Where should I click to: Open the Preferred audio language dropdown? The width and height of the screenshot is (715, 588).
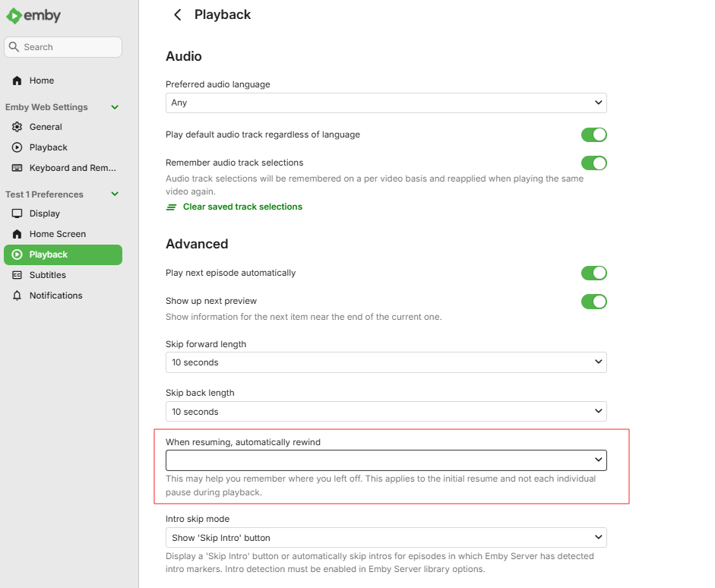click(x=386, y=103)
